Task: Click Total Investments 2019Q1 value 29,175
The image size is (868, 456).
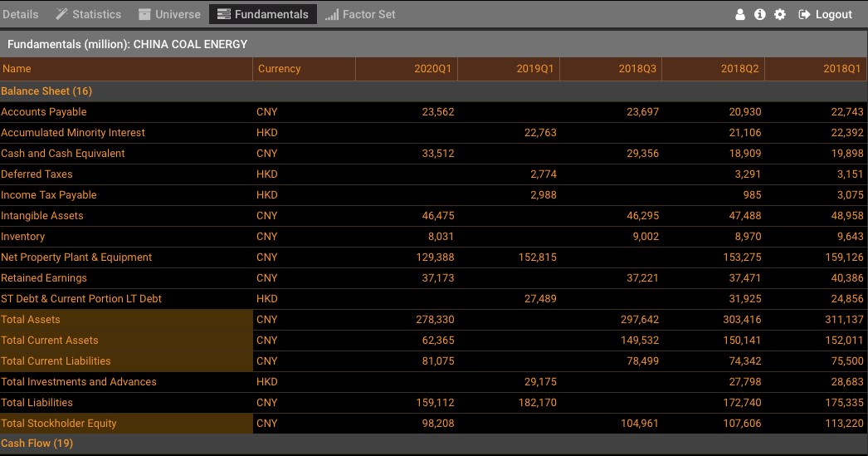Action: tap(540, 382)
